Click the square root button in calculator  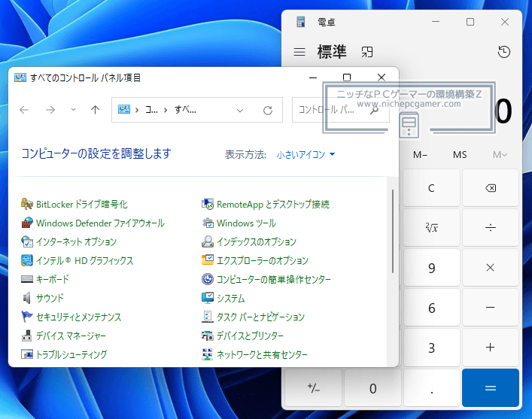pyautogui.click(x=431, y=228)
